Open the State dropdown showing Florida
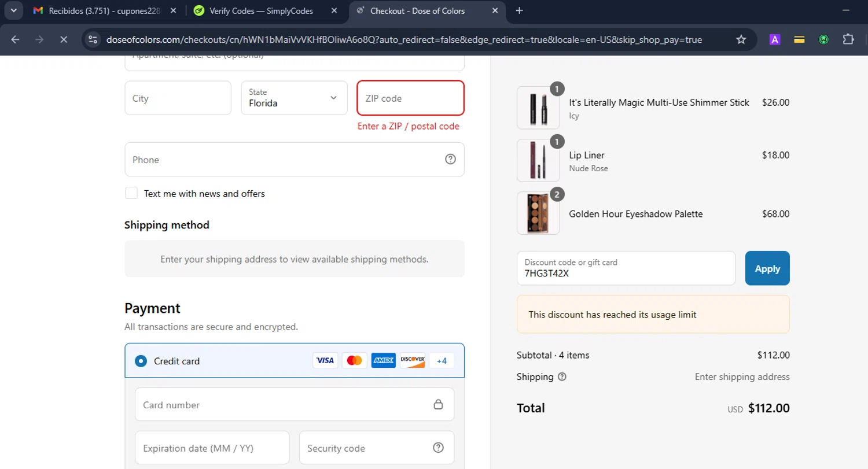Viewport: 868px width, 469px height. click(x=294, y=98)
